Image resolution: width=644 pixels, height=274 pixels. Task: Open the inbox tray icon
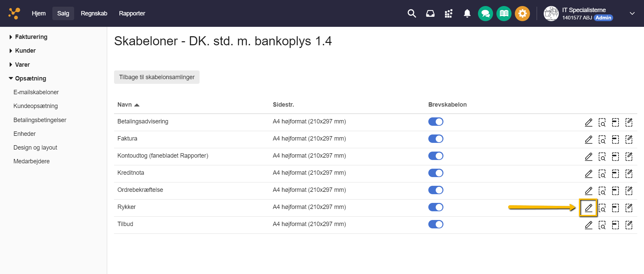pos(430,13)
